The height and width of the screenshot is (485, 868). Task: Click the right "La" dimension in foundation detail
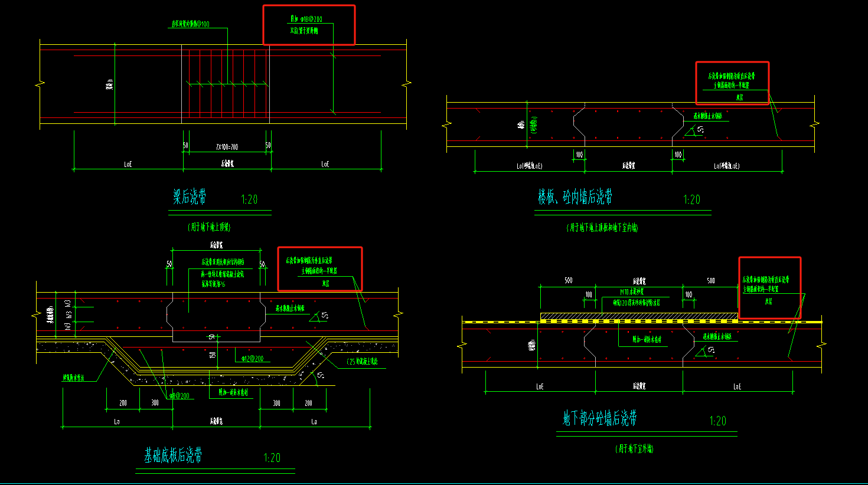point(314,421)
